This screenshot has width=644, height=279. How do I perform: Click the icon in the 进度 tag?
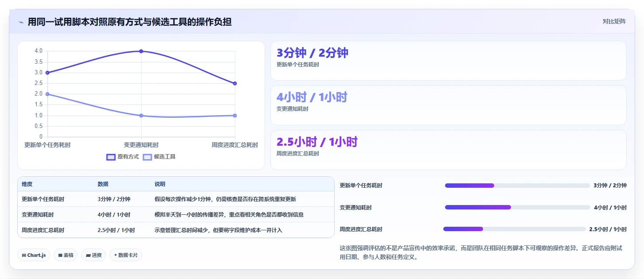(x=88, y=255)
